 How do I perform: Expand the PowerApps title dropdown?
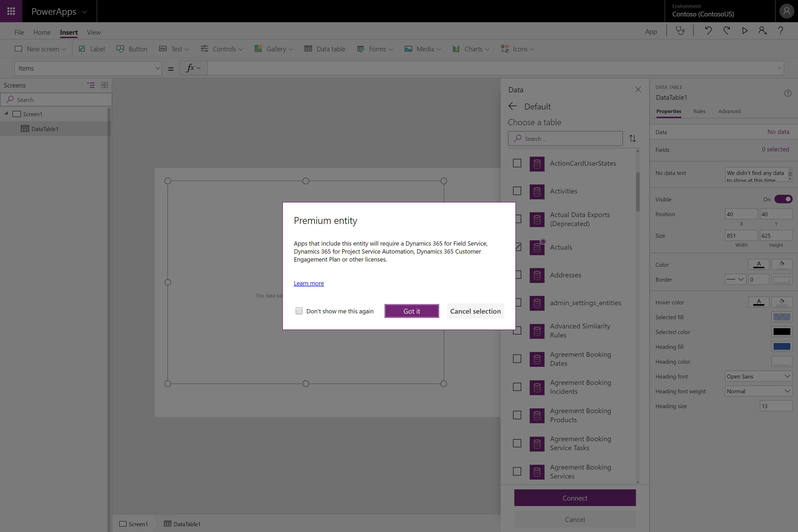click(84, 12)
